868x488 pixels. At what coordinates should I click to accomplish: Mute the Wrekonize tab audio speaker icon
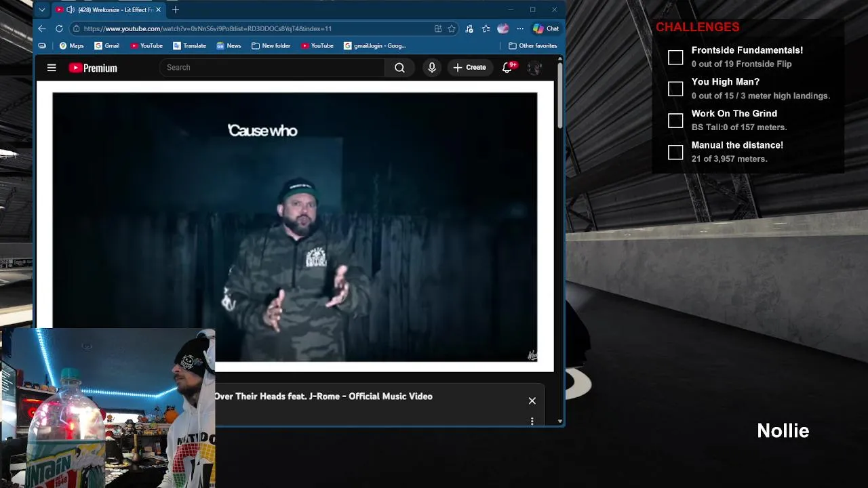71,9
